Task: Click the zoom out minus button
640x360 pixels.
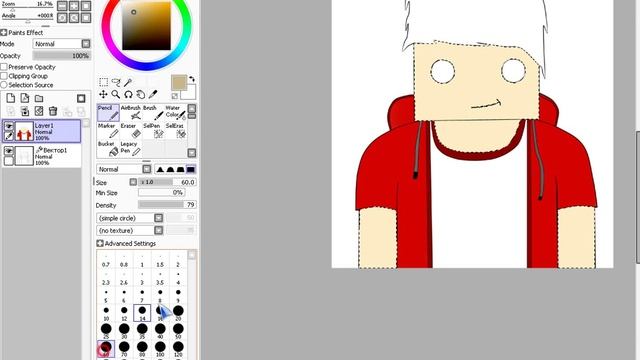Action: point(62,6)
